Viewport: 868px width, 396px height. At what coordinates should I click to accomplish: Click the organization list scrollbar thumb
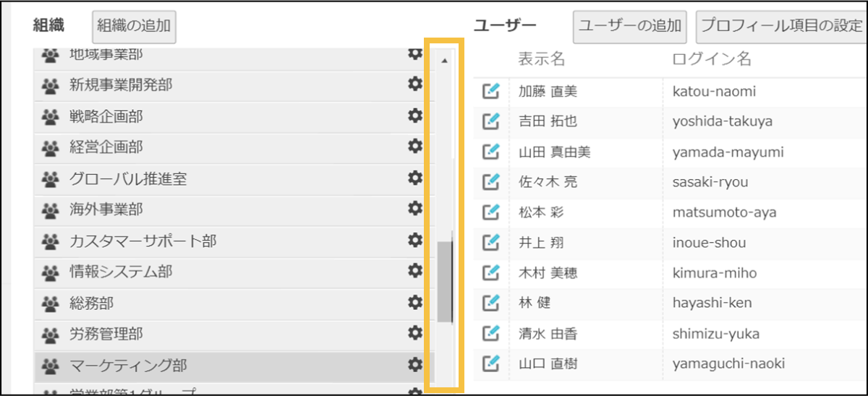click(445, 282)
